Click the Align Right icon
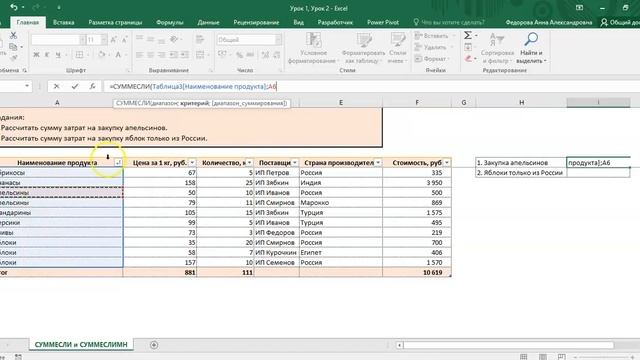This screenshot has height=360, width=640. tap(162, 55)
